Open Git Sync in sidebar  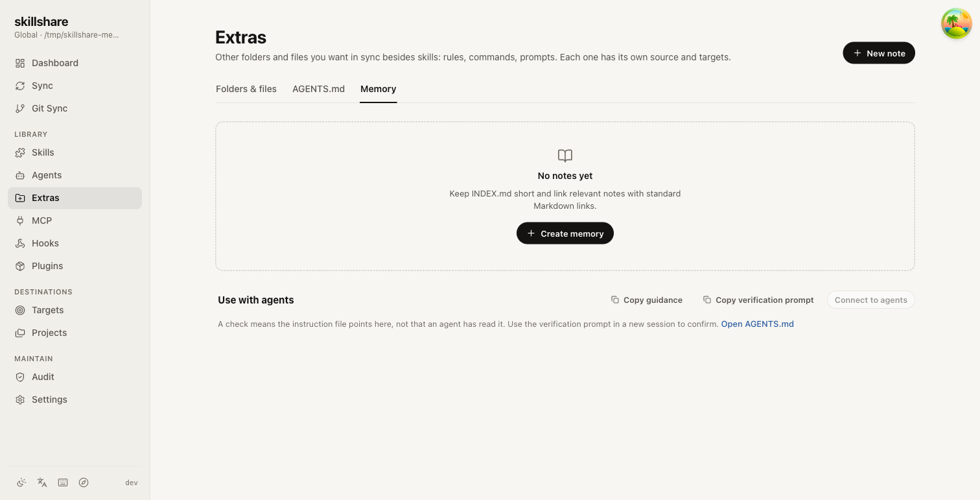(x=75, y=108)
